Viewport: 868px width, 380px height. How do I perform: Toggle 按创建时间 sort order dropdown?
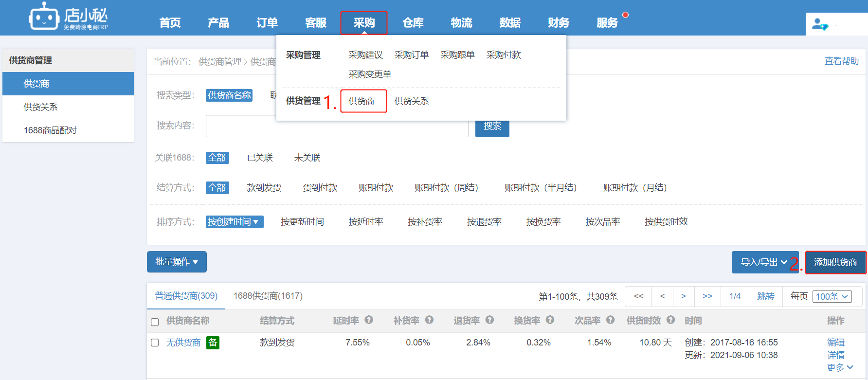235,222
